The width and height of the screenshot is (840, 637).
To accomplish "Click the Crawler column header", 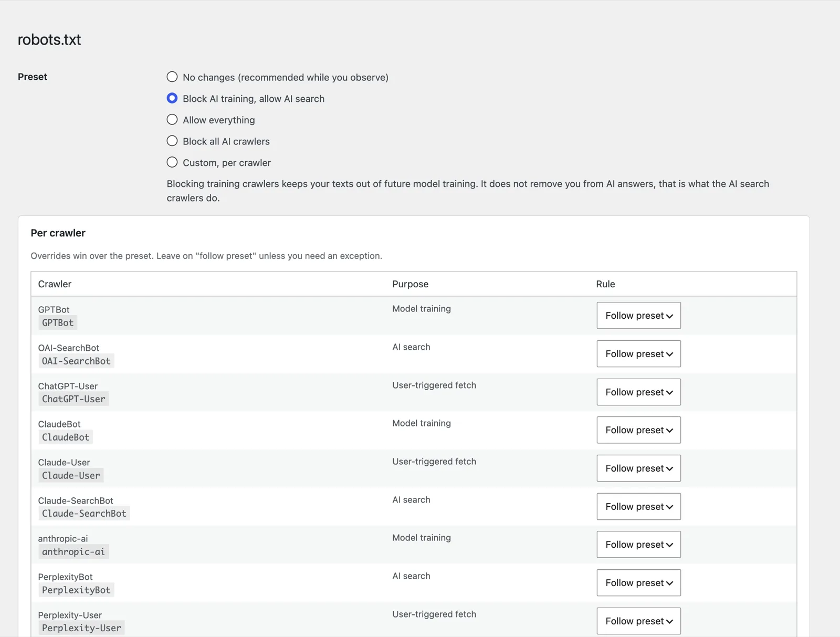I will click(x=55, y=284).
